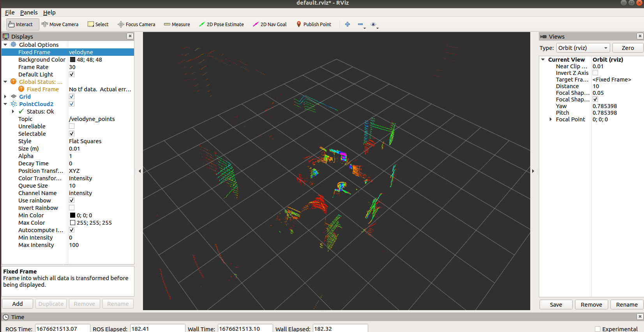Viewport: 644px width, 332px height.
Task: Toggle the Selectable checkbox
Action: 72,133
